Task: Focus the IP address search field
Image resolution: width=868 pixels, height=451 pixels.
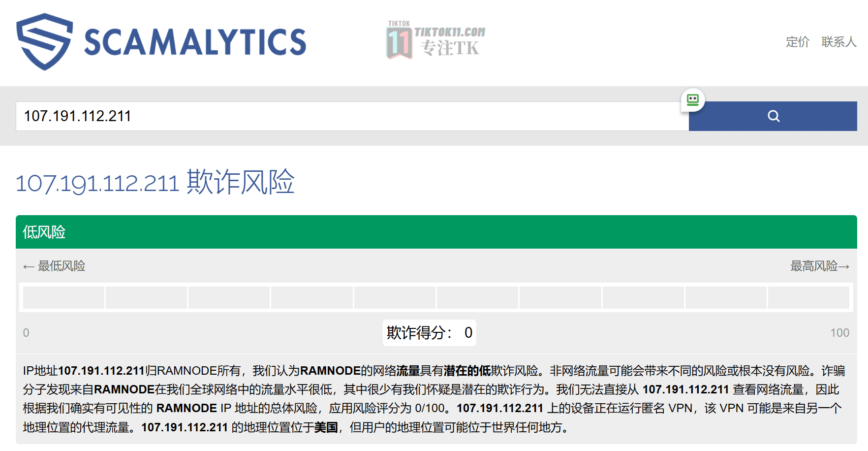Action: (x=352, y=116)
